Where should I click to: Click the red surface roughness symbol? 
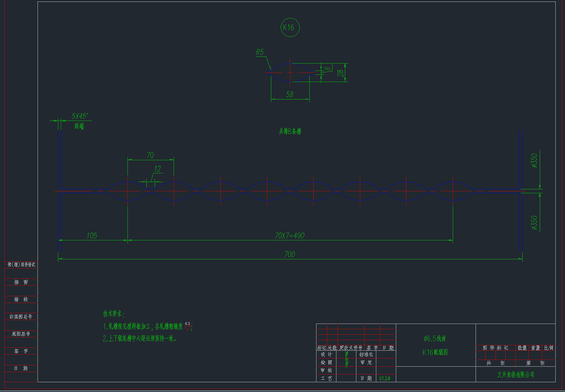(x=189, y=326)
